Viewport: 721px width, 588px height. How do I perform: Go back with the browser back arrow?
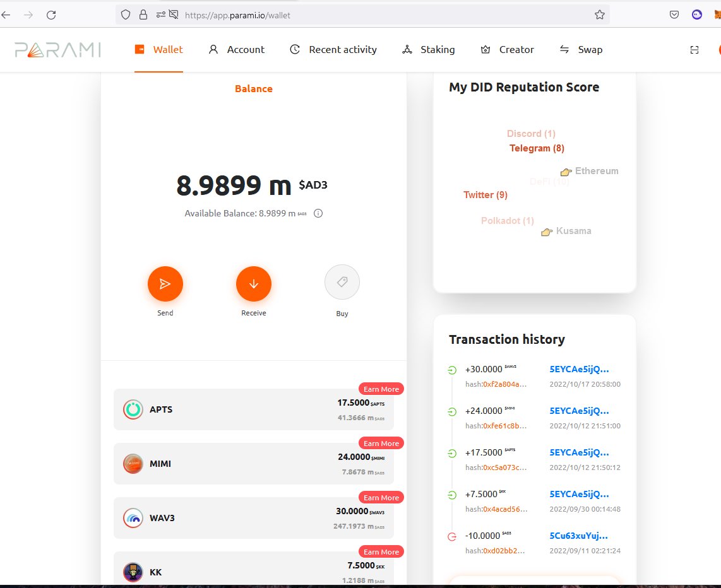tap(6, 15)
